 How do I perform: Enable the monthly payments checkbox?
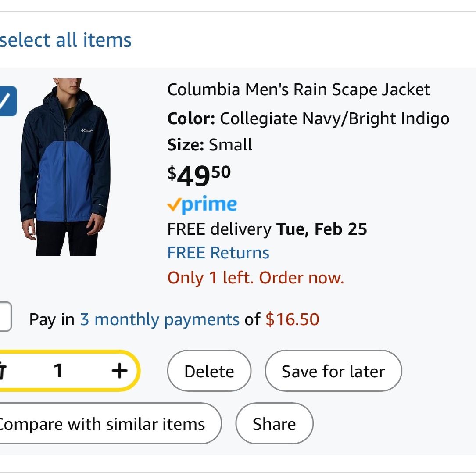coord(5,316)
